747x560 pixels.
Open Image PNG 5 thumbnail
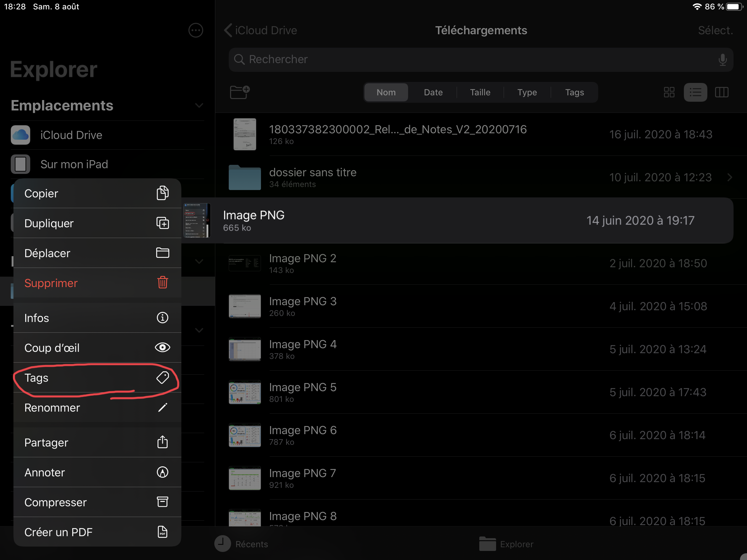pyautogui.click(x=245, y=392)
